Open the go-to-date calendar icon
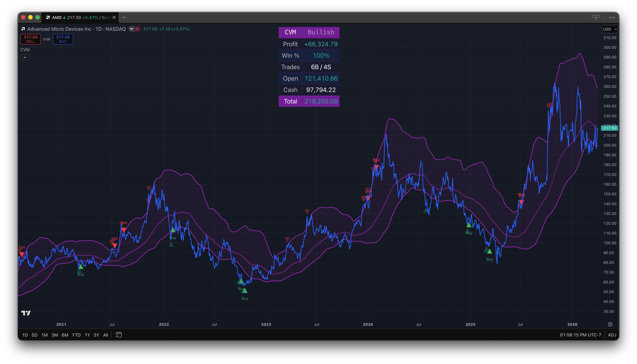The width and height of the screenshot is (637, 364). pyautogui.click(x=119, y=335)
